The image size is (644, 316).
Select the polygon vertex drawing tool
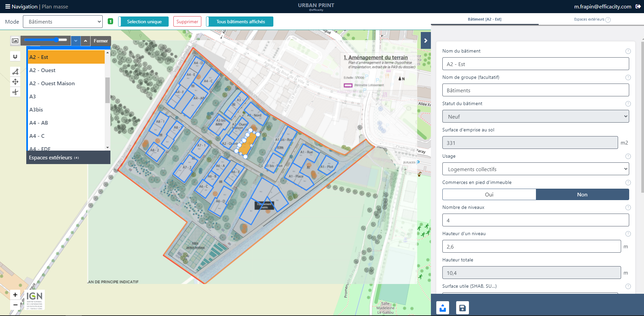pos(15,71)
